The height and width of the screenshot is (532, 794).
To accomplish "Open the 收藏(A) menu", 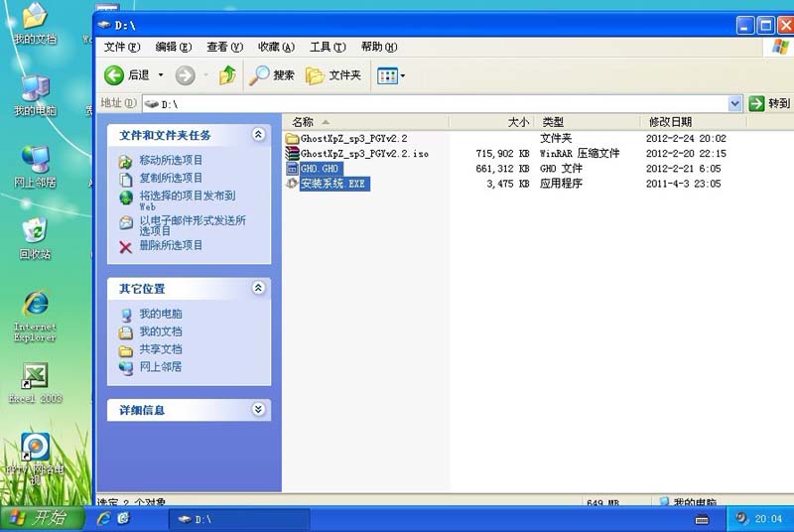I will coord(276,47).
